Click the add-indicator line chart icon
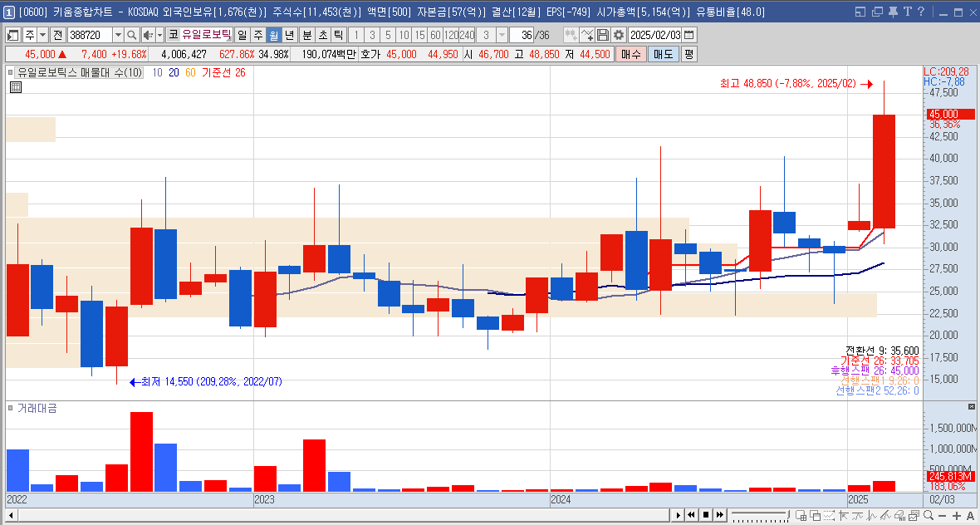The height and width of the screenshot is (525, 980). tap(587, 35)
